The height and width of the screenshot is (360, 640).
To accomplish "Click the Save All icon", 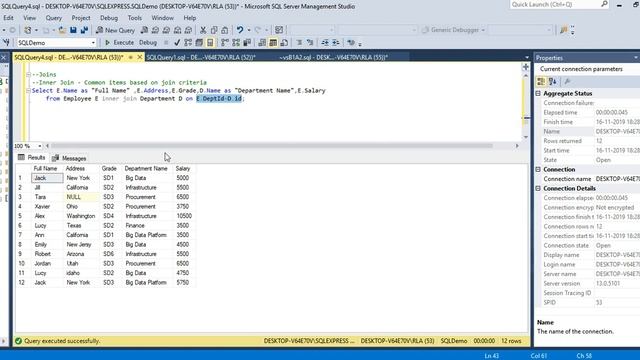I will point(84,30).
